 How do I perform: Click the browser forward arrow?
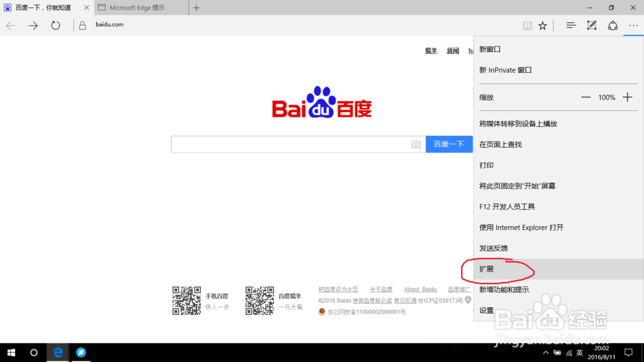33,26
